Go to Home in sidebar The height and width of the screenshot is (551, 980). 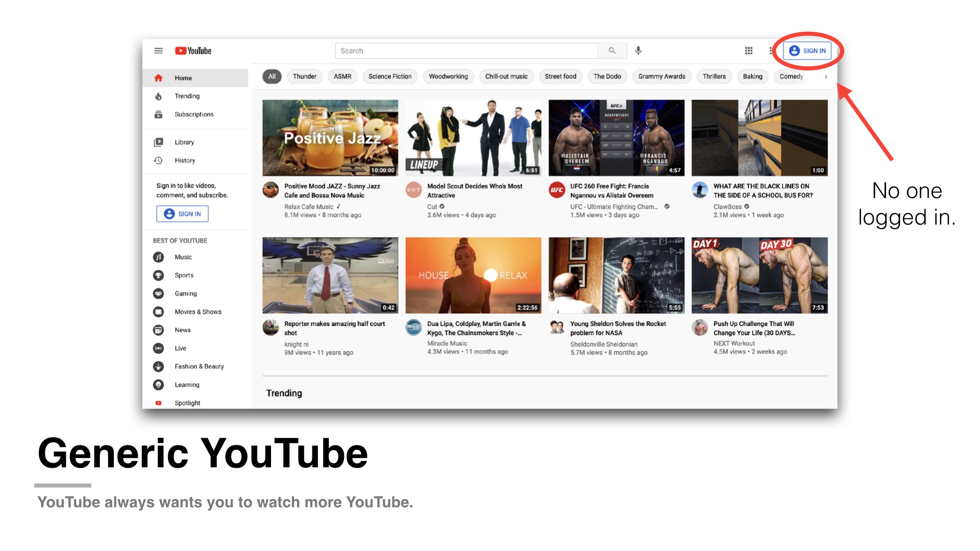point(195,78)
